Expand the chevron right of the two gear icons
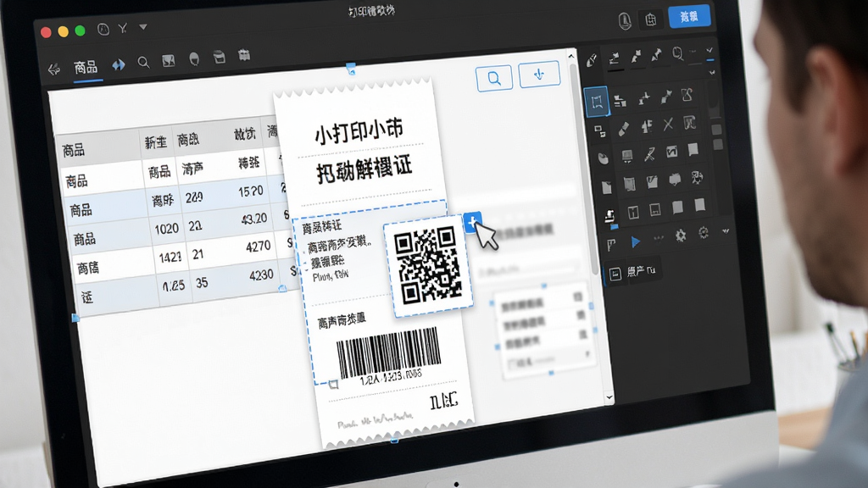The image size is (868, 488). click(x=726, y=231)
